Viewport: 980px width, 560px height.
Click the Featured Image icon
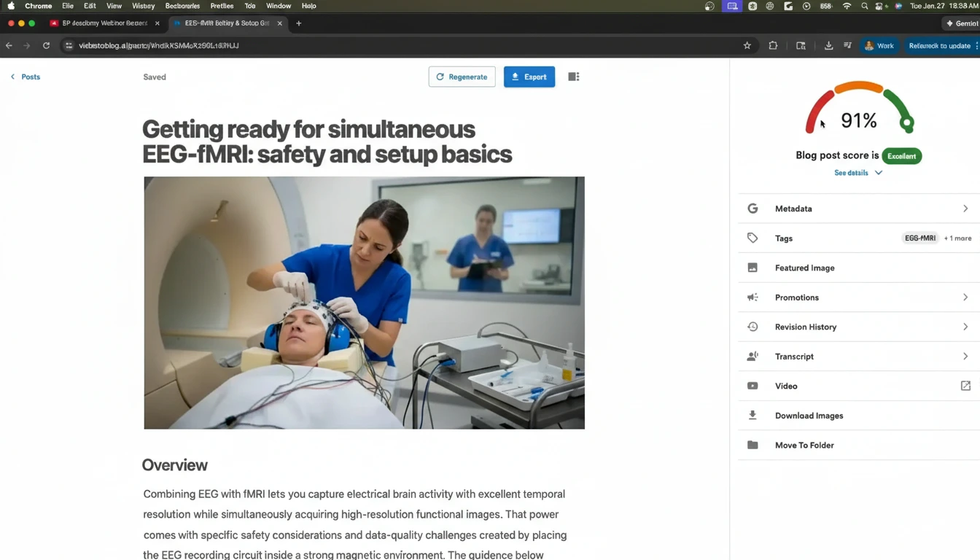[752, 268]
